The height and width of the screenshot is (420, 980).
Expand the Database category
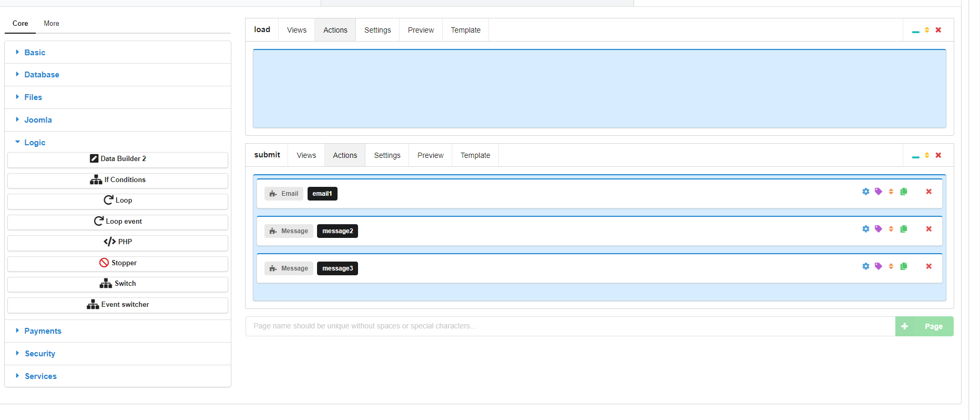coord(42,75)
